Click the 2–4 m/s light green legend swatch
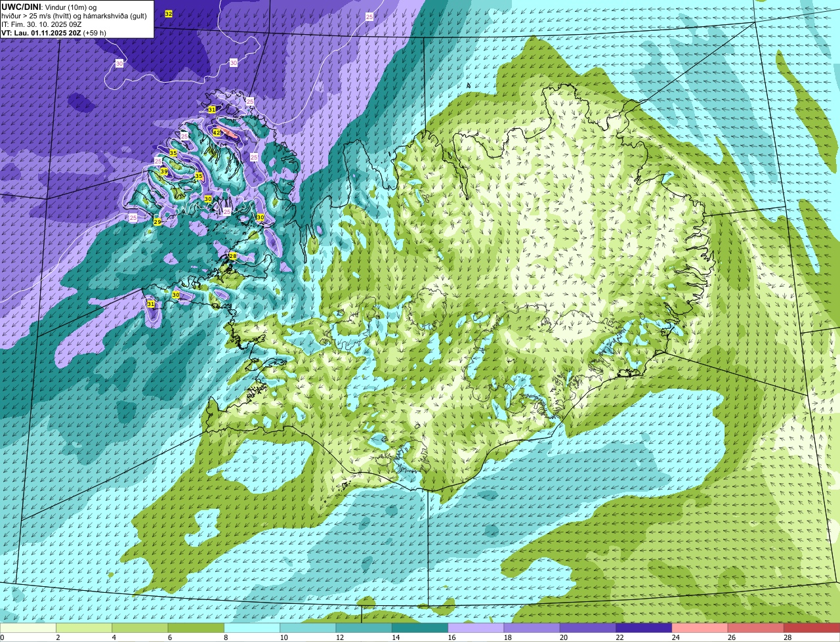Screen dimensions: 840x642 (x=84, y=628)
